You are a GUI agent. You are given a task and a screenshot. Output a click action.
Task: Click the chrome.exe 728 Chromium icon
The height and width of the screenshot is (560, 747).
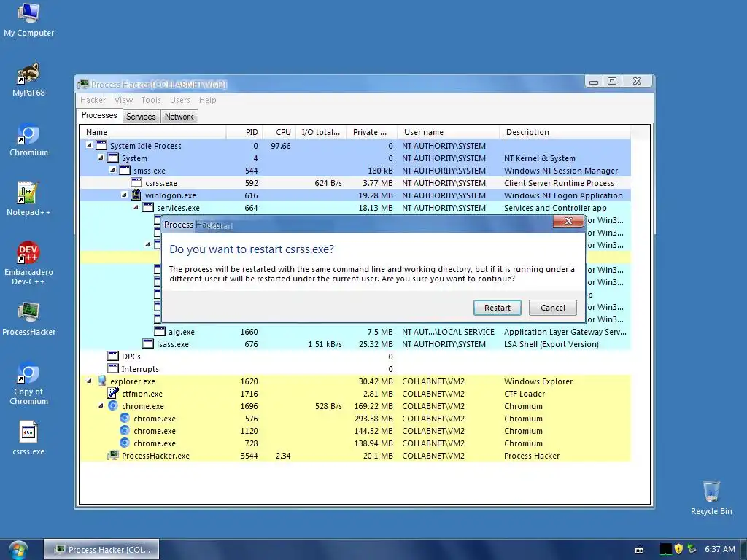[124, 443]
